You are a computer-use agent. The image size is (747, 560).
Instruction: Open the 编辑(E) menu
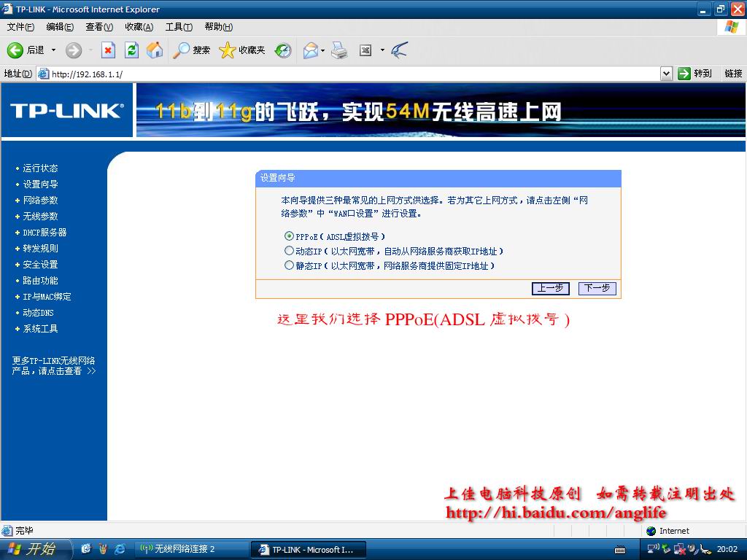tap(60, 27)
